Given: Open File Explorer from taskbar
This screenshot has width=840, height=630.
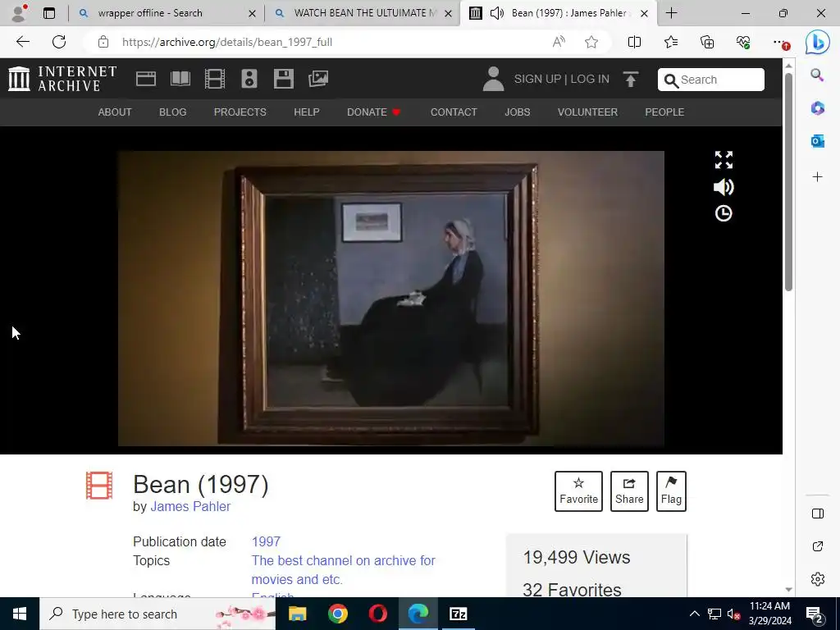Looking at the screenshot, I should coord(297,614).
